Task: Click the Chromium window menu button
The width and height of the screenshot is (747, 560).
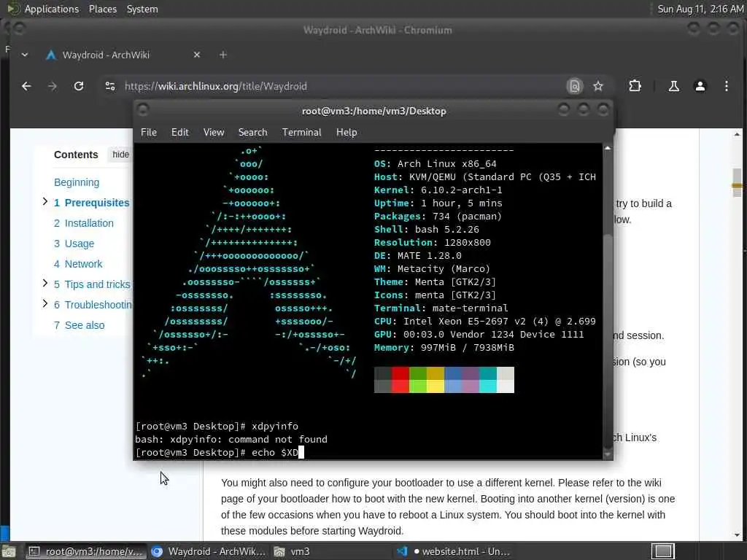Action: click(19, 28)
